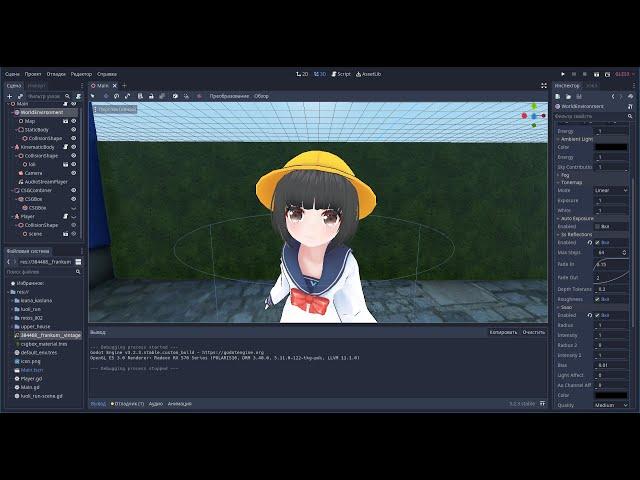Disable SSAO Enabled checkbox
640x480 pixels.
[x=598, y=316]
